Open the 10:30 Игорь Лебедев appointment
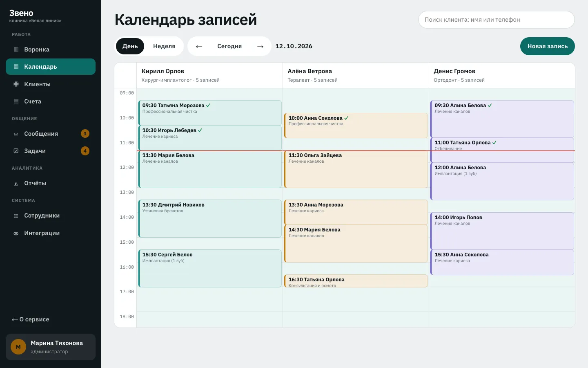Viewport: 588px width, 368px height. click(x=210, y=138)
